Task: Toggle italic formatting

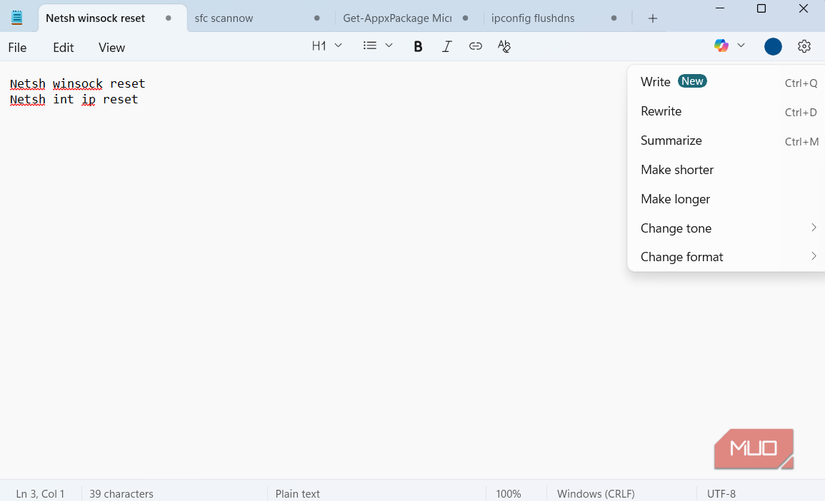Action: tap(447, 46)
